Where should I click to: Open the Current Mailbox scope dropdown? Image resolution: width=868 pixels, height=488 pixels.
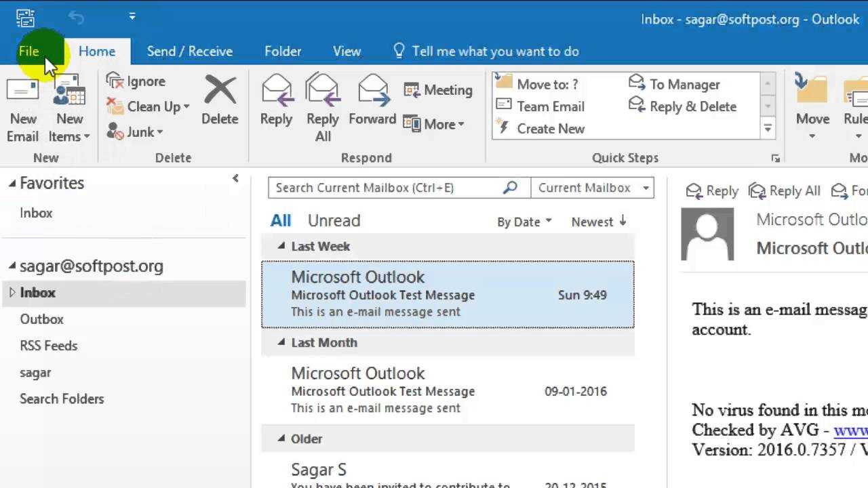pyautogui.click(x=592, y=188)
